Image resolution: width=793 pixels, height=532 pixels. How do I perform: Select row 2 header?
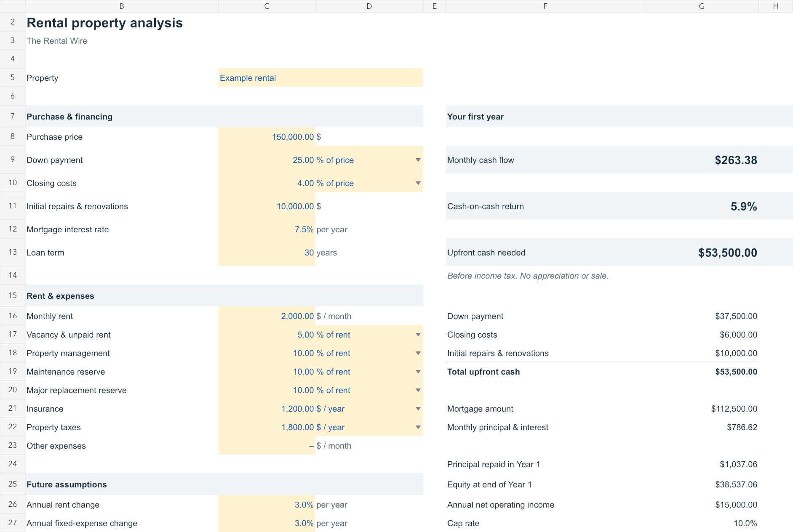click(x=13, y=22)
